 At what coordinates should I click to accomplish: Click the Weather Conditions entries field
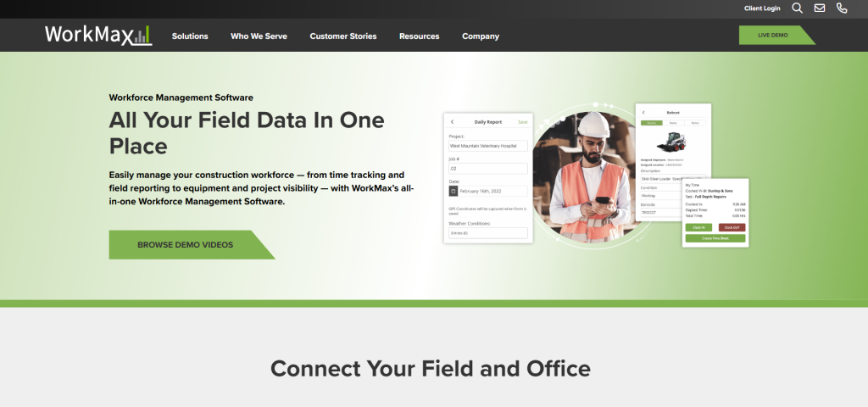pos(487,233)
